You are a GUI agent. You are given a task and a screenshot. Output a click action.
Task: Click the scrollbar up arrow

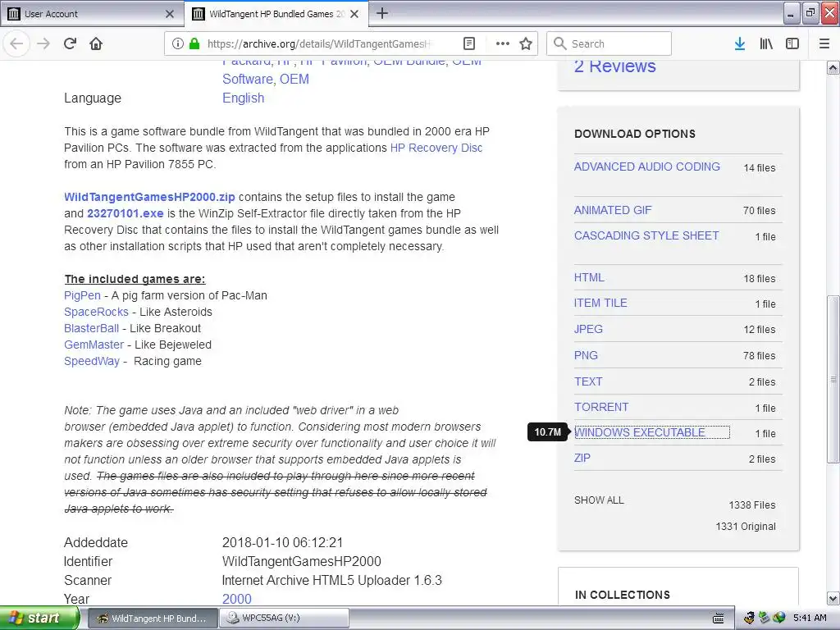[833, 67]
